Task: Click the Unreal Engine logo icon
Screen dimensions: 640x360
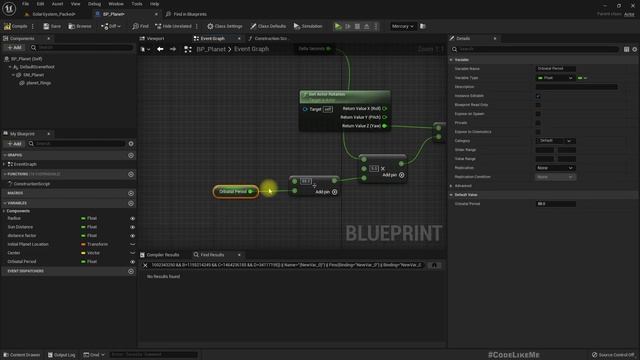Action: [x=9, y=9]
